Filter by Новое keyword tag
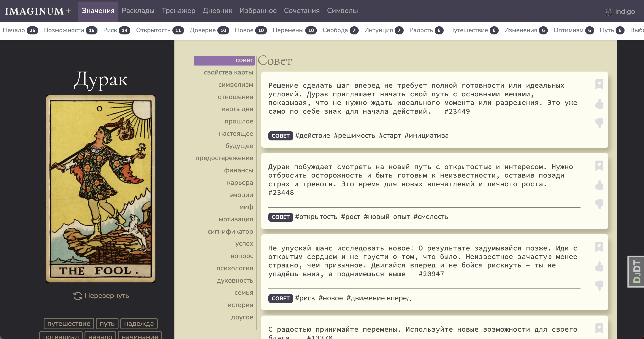This screenshot has width=644, height=339. pyautogui.click(x=250, y=30)
